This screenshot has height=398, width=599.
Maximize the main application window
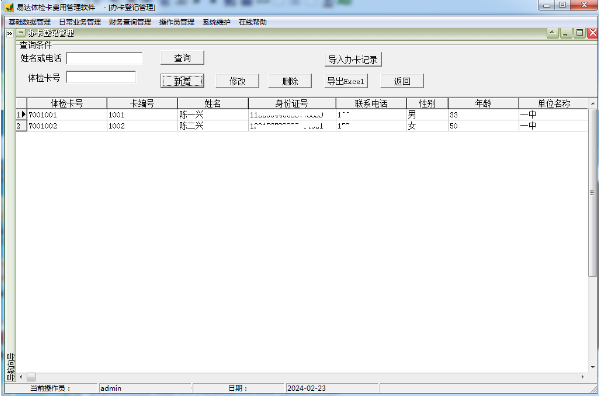(563, 5)
